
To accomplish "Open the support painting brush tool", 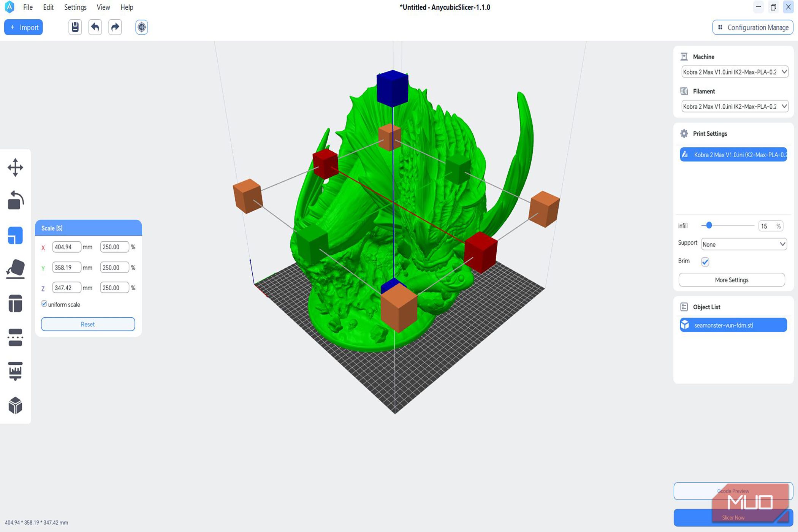I will (x=15, y=370).
